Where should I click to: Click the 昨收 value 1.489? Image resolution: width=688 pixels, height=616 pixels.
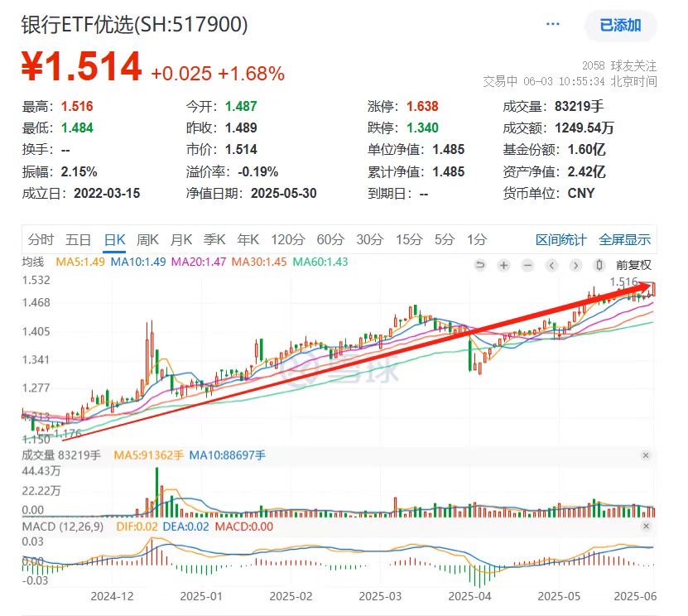coord(241,128)
